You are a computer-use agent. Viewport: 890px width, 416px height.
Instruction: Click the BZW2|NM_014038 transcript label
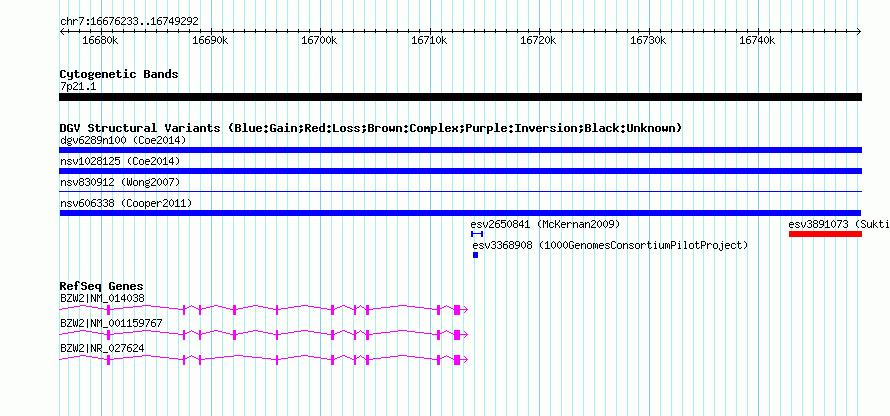point(102,299)
